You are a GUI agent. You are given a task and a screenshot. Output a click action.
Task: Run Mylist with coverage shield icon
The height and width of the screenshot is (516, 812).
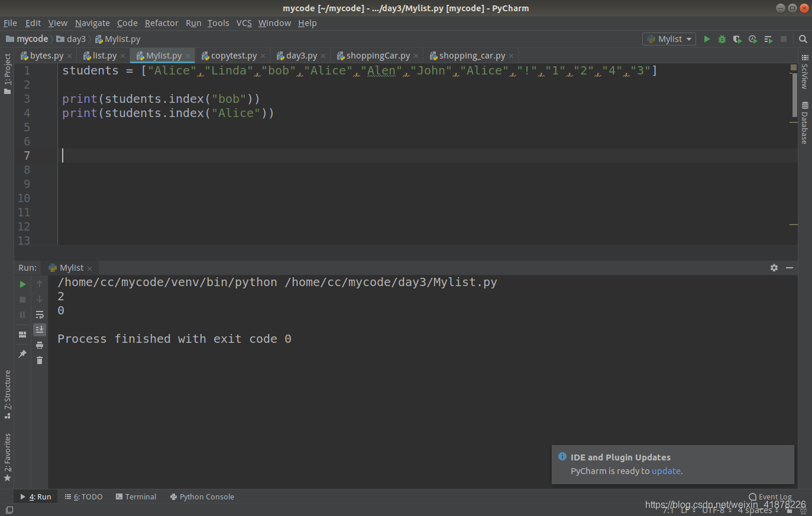click(737, 39)
